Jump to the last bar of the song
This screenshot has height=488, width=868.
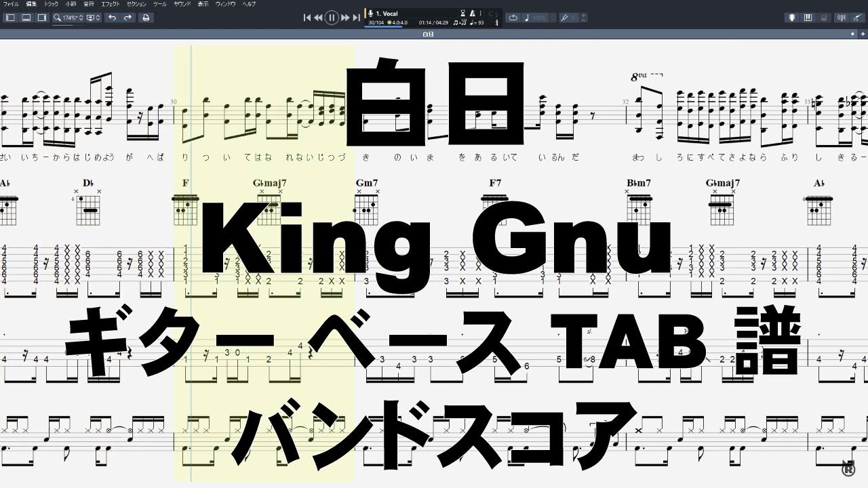point(357,18)
